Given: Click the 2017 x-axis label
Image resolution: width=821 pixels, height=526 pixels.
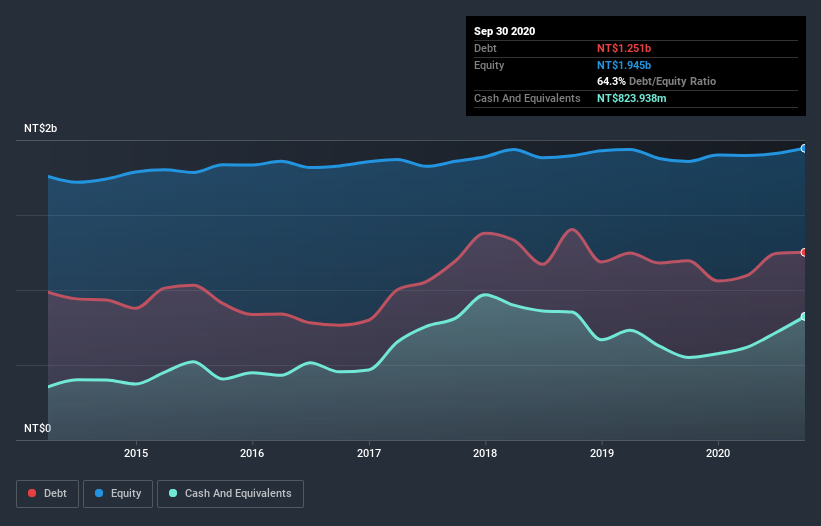Looking at the screenshot, I should tap(369, 453).
